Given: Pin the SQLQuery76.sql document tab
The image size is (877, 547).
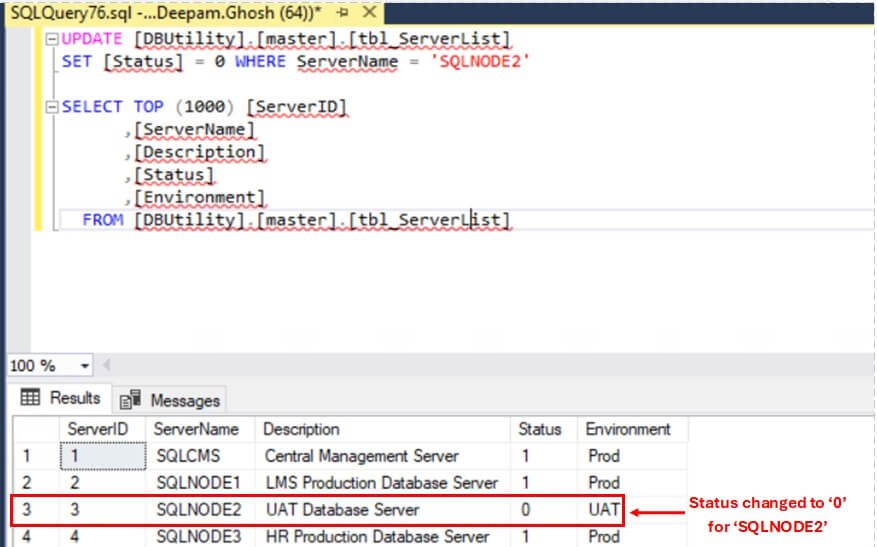Looking at the screenshot, I should (x=341, y=14).
